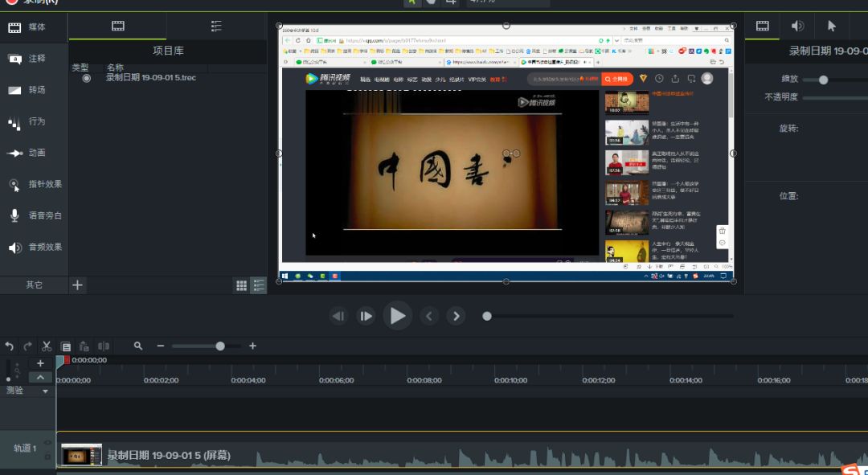Add a new track with plus button

40,364
